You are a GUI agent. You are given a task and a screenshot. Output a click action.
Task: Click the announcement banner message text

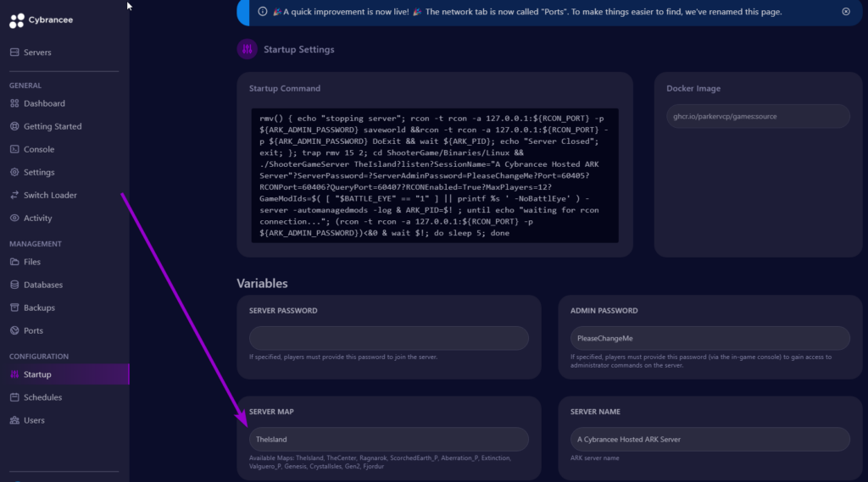527,12
